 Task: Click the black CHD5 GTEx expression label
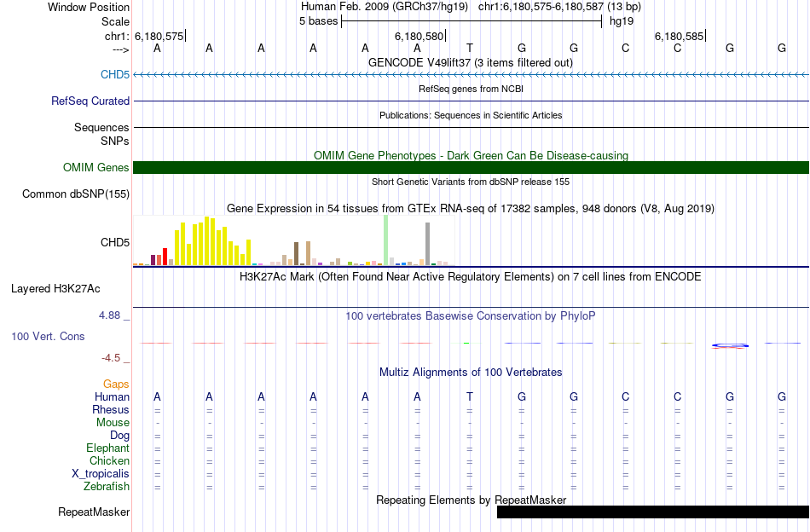115,242
